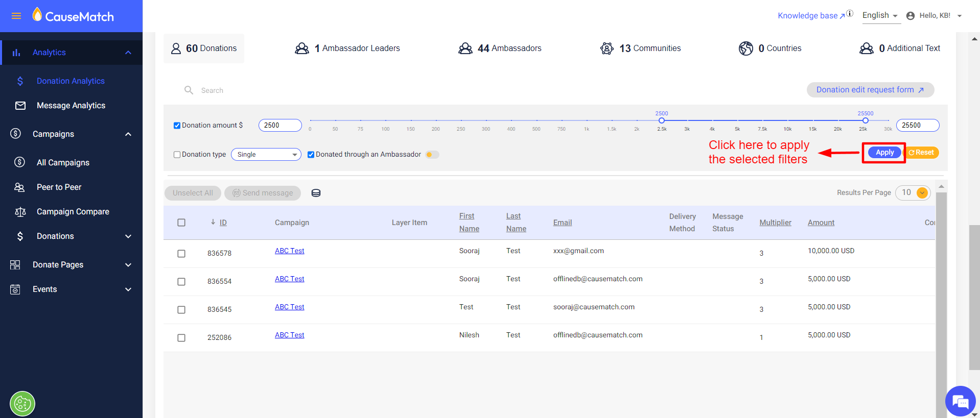Open the chat support bubble
Image resolution: width=980 pixels, height=418 pixels.
coord(960,401)
